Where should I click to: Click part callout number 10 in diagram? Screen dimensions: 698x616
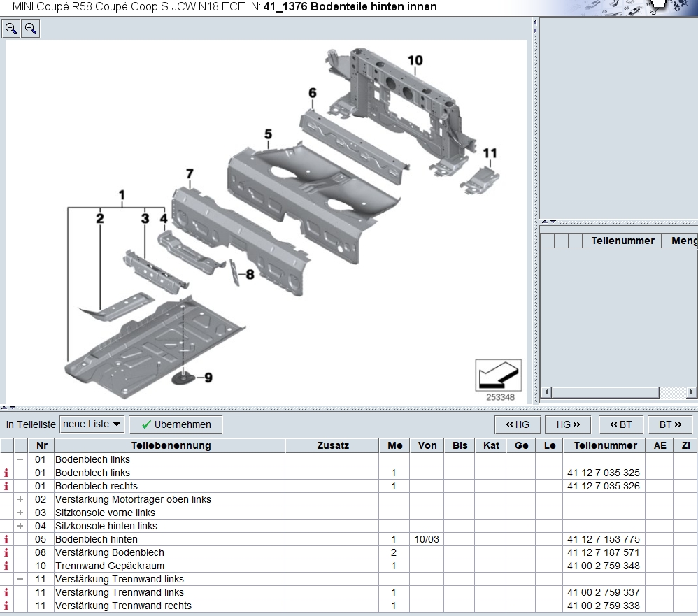[415, 60]
